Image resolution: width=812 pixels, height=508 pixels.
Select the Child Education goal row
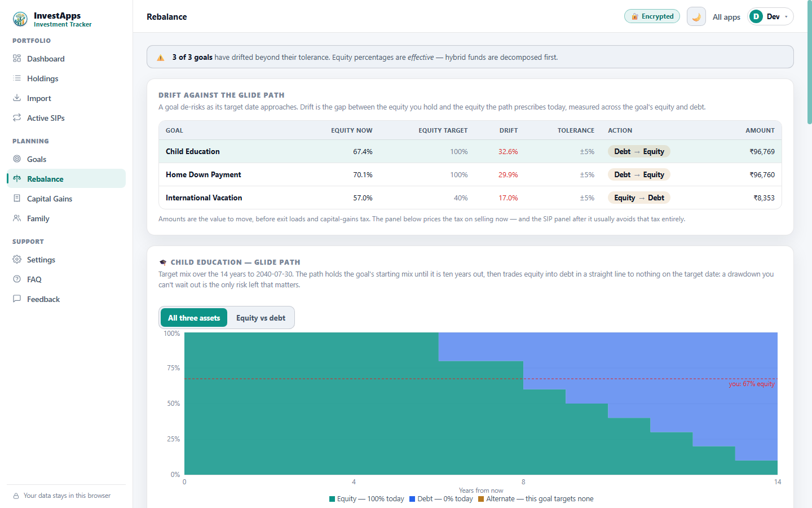coord(470,151)
